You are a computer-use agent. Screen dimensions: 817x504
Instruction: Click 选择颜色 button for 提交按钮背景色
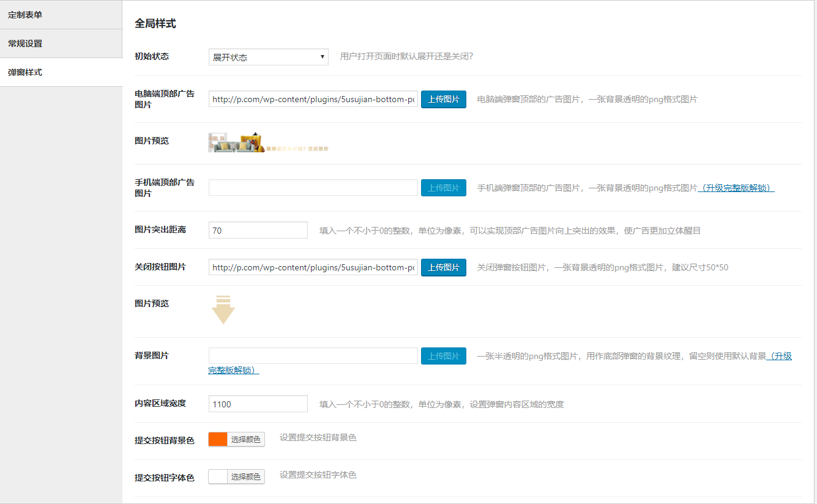pos(246,439)
